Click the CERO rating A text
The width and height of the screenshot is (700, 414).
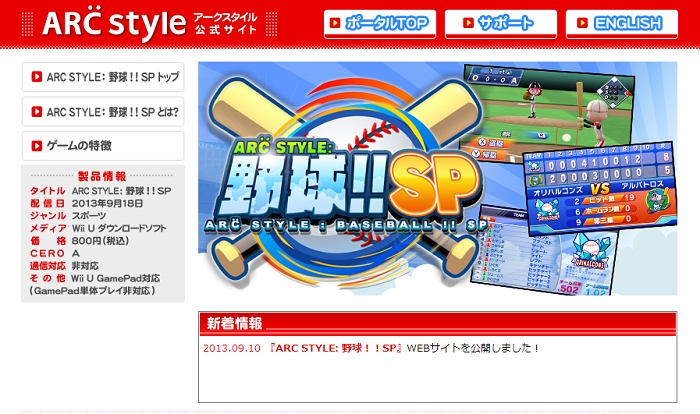click(76, 253)
